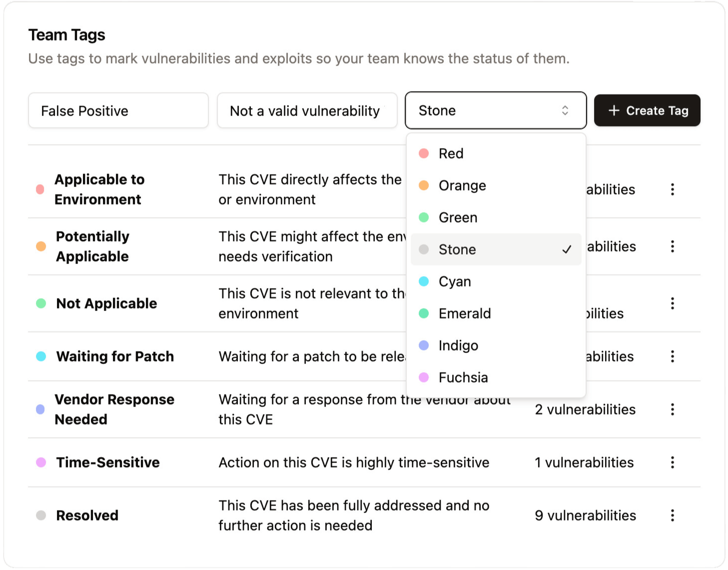Click the plus icon on Create Tag
728x570 pixels.
(614, 110)
